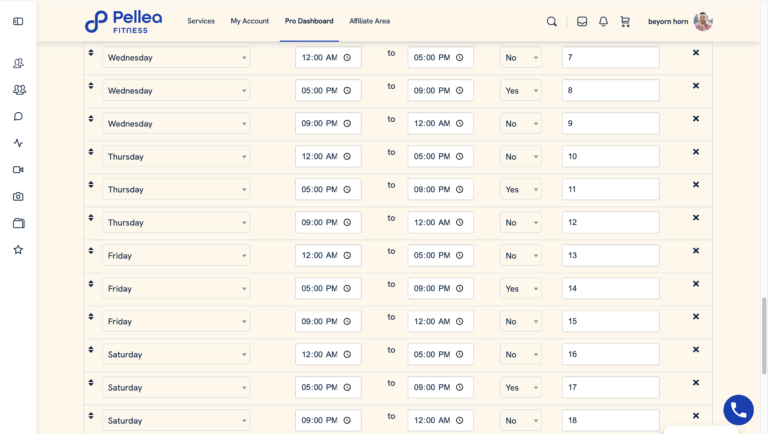Screen dimensions: 768x434
Task: Open day dropdown in row 7
Action: click(176, 57)
